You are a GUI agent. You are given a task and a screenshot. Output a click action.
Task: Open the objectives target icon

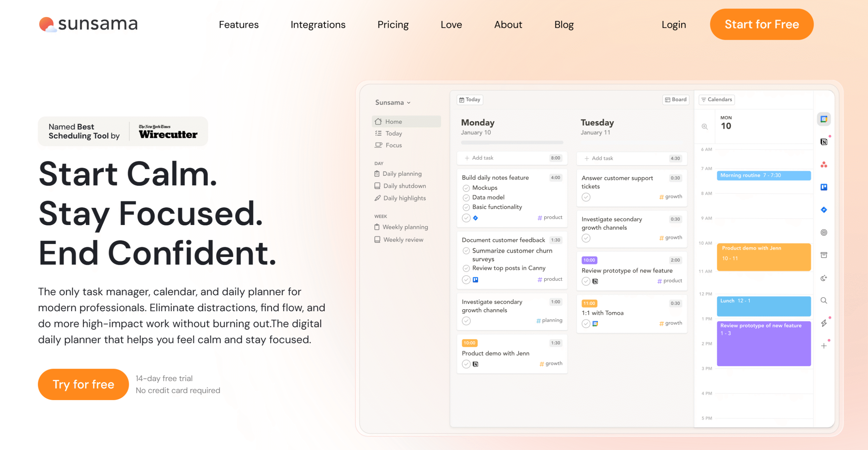coord(824,232)
